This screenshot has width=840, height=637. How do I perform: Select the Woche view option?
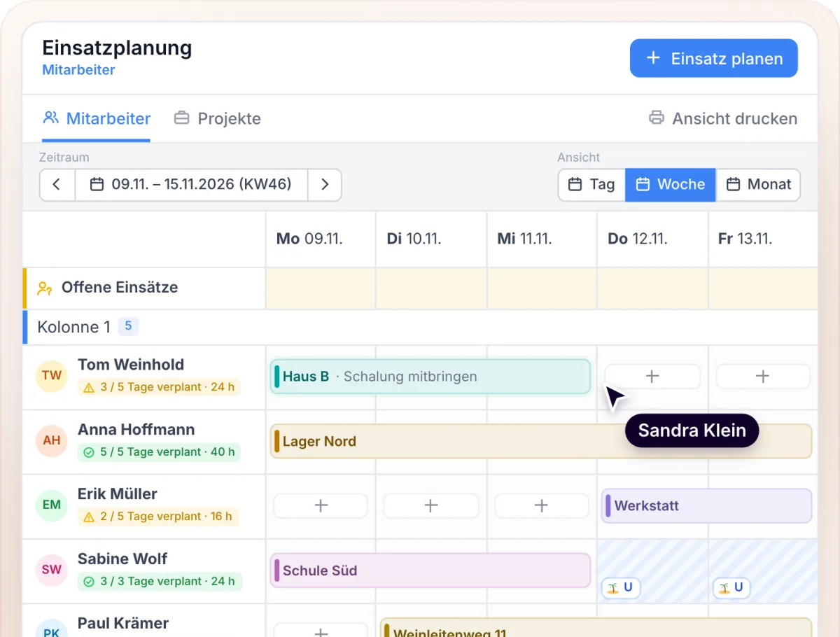pos(671,185)
